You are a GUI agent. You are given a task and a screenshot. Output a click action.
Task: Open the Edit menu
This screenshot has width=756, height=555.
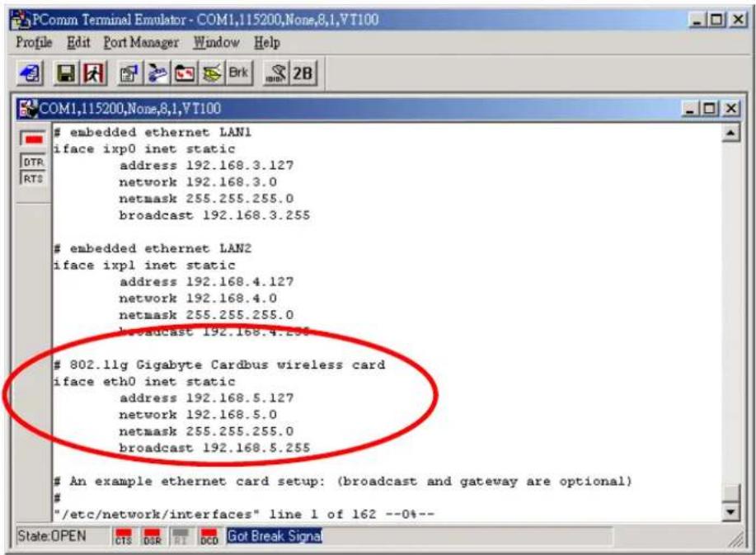coord(78,42)
